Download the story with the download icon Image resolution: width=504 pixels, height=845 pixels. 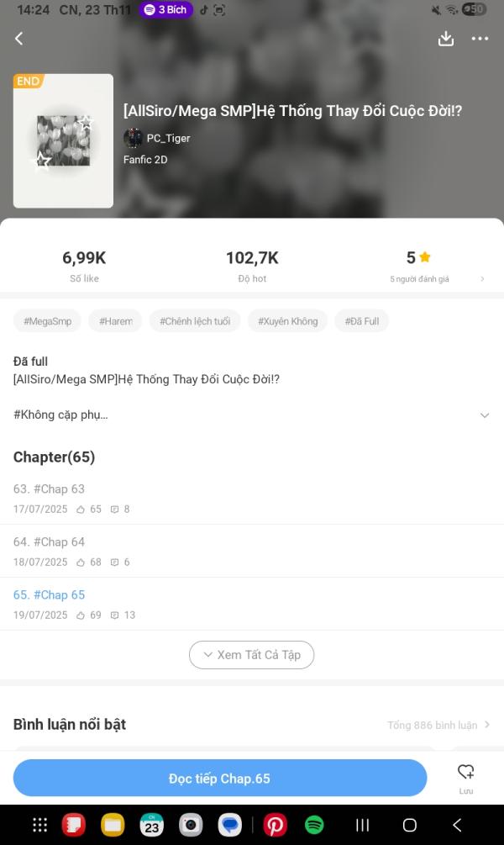tap(446, 39)
